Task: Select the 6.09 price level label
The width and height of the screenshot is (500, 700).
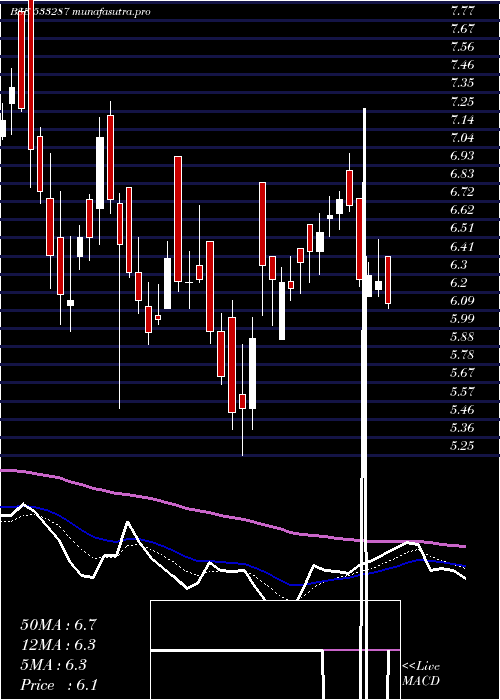Action: (462, 301)
